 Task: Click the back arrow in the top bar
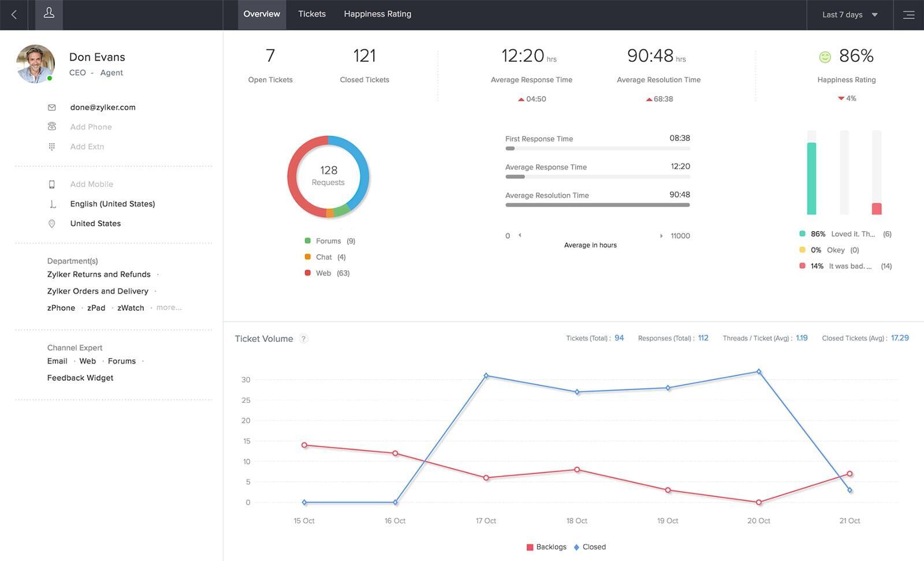click(x=13, y=14)
